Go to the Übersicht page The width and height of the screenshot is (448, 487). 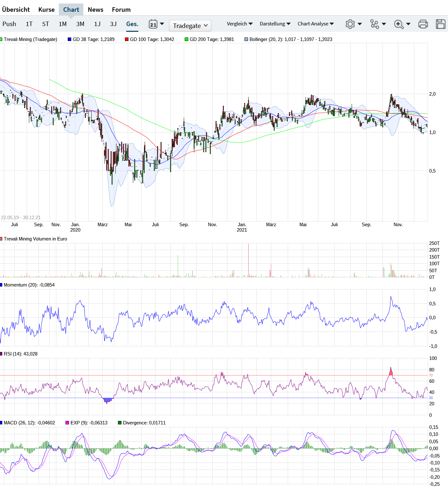click(x=16, y=10)
